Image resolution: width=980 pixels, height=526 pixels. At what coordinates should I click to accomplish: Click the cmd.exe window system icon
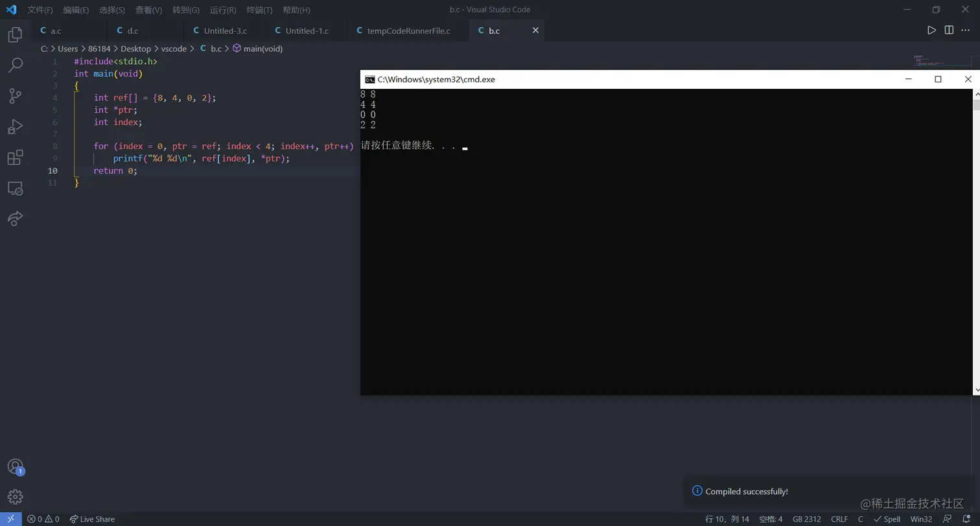click(369, 79)
